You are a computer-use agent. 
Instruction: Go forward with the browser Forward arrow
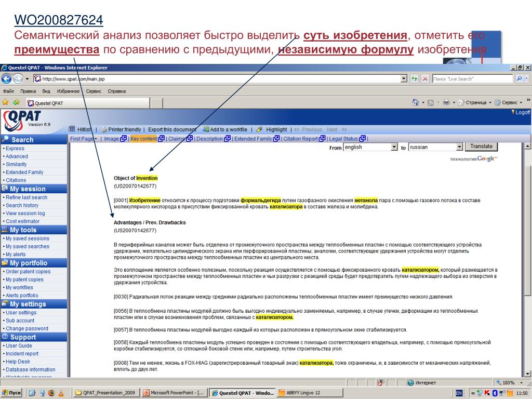18,79
